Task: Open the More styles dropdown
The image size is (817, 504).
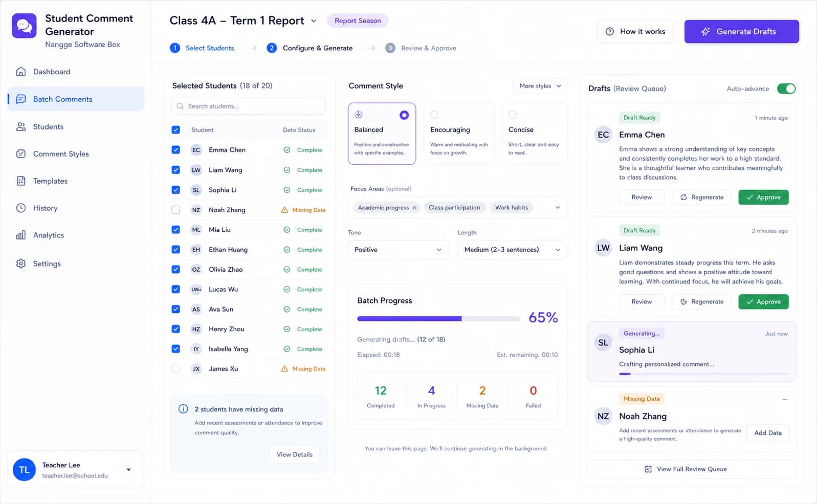Action: tap(540, 86)
